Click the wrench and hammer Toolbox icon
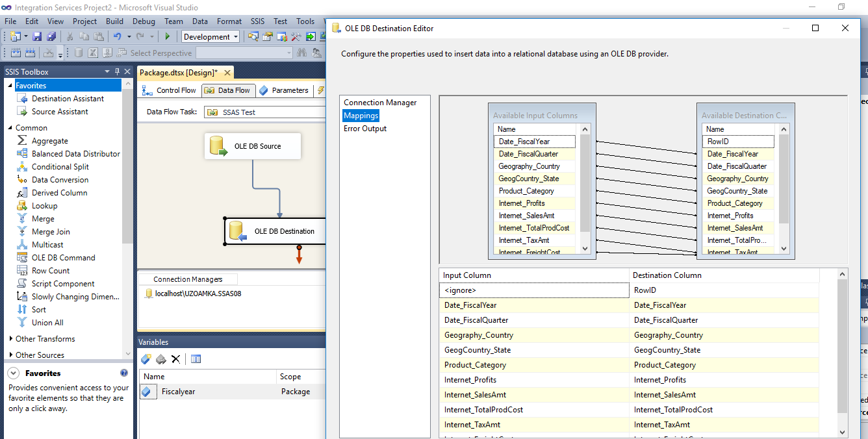Viewport: 868px width, 439px height. 296,37
